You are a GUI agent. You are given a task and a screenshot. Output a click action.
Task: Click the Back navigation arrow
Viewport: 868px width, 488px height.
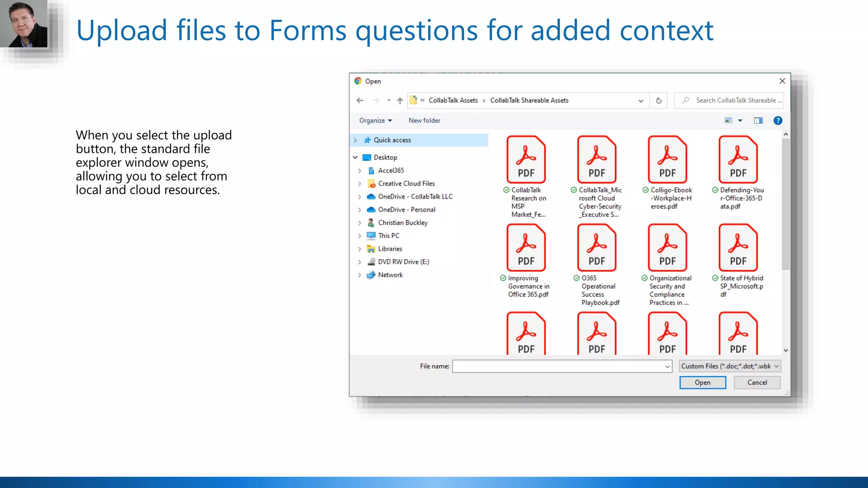360,100
